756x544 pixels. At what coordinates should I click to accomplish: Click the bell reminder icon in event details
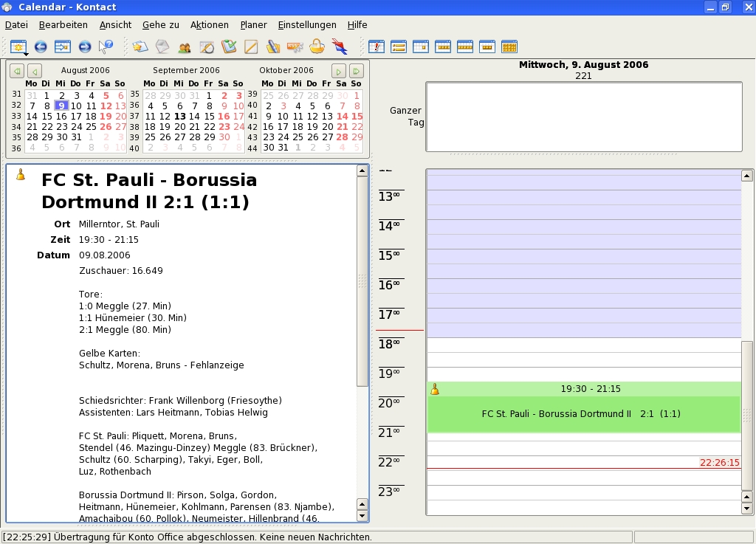[20, 174]
